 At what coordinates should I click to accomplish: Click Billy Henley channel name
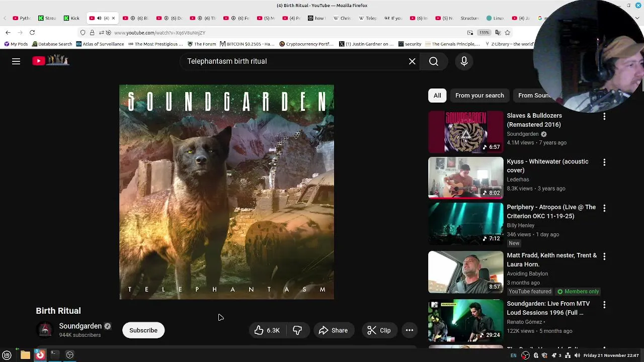coord(520,225)
